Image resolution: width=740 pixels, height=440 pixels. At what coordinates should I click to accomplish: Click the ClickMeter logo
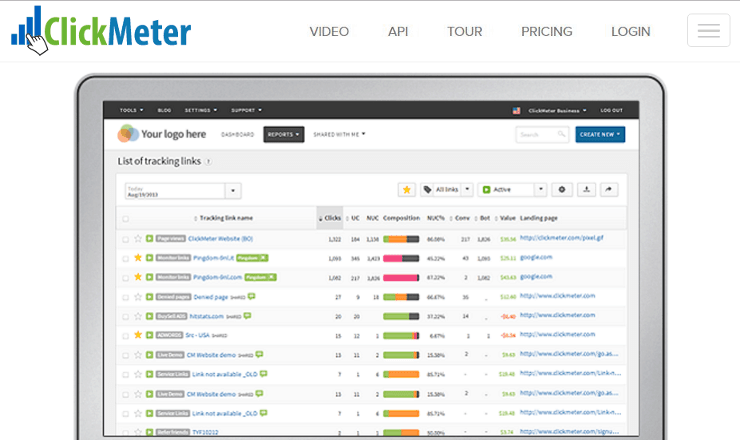(x=101, y=30)
